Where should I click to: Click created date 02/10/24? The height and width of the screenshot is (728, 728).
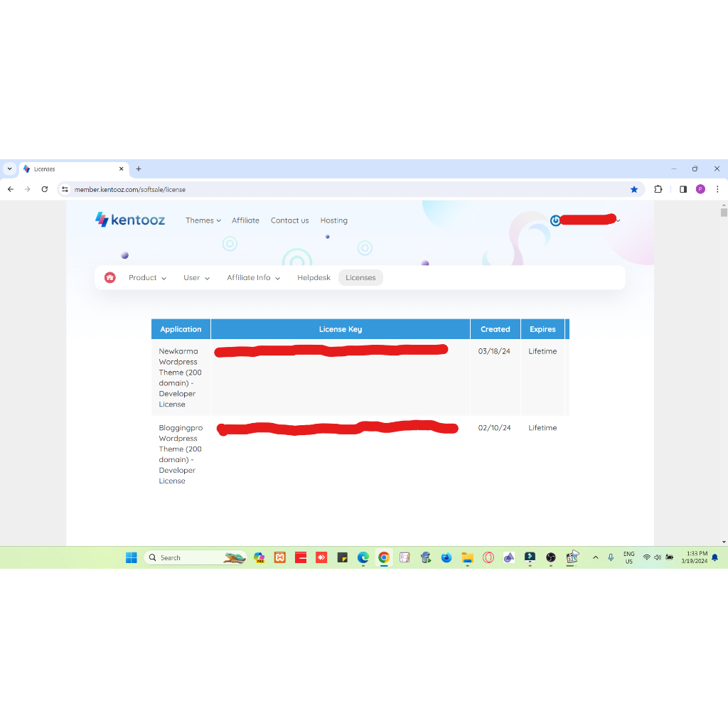click(x=495, y=428)
